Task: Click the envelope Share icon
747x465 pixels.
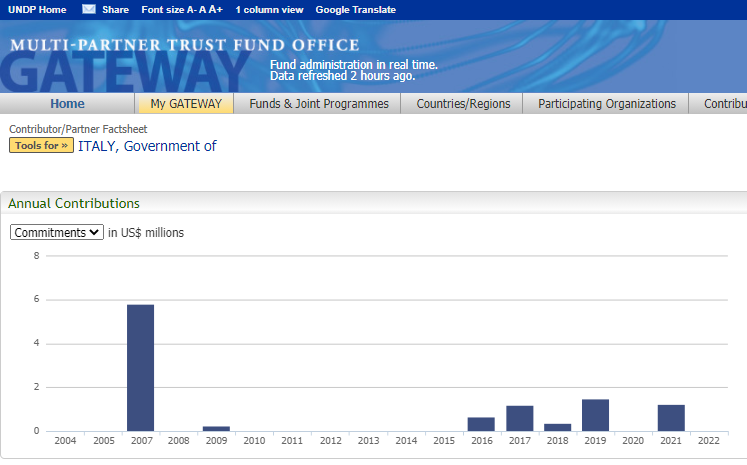Action: point(89,9)
